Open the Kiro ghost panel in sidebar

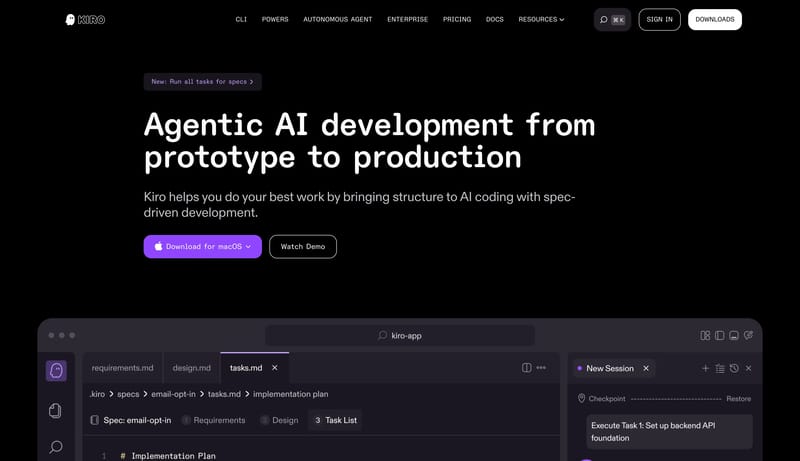(x=56, y=371)
